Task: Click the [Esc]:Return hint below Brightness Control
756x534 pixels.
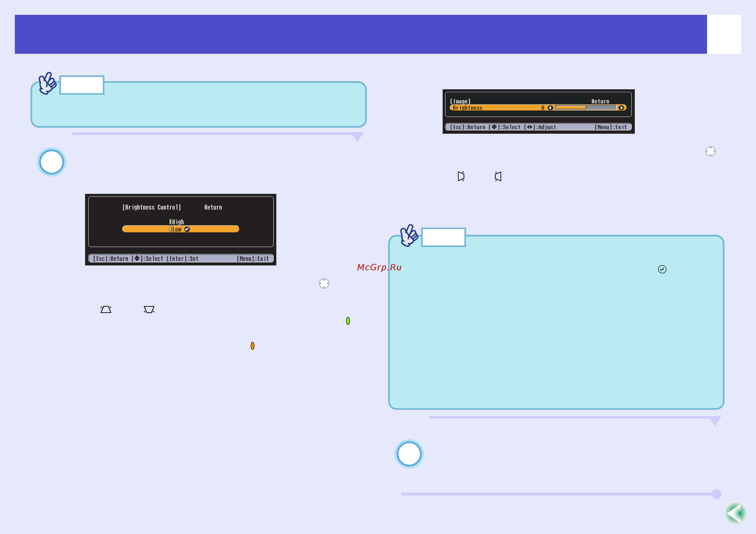Action: coord(111,259)
